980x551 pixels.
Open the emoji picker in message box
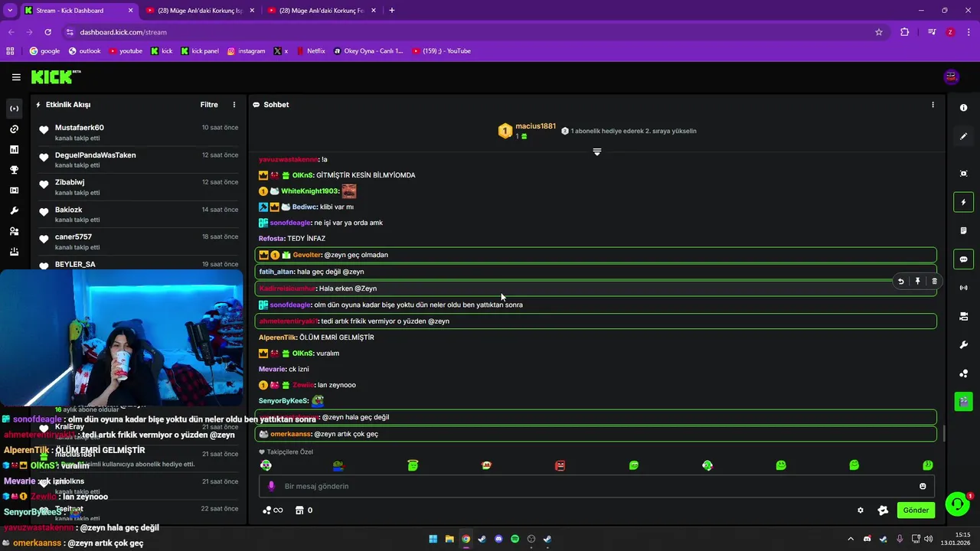[x=923, y=486]
